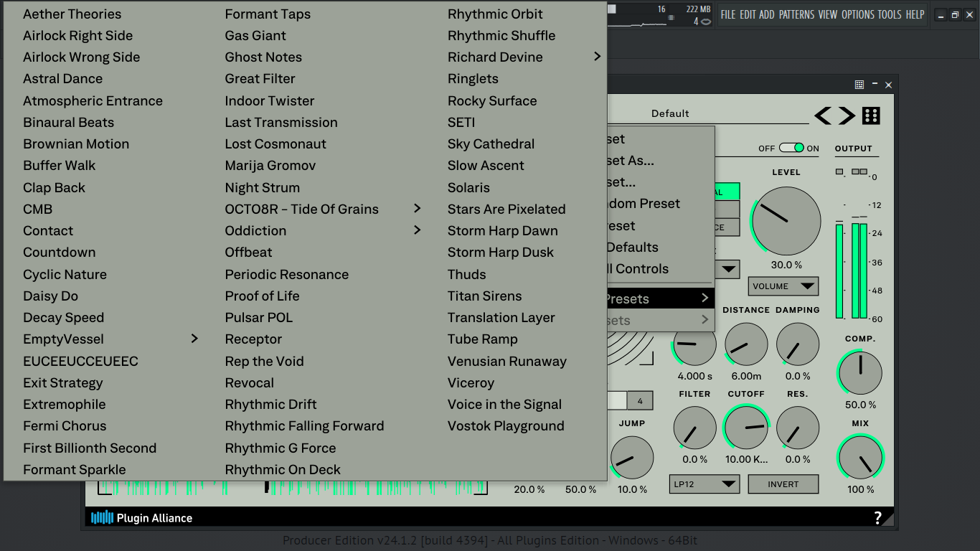
Task: Select the Fermi Chorus preset
Action: pyautogui.click(x=65, y=425)
